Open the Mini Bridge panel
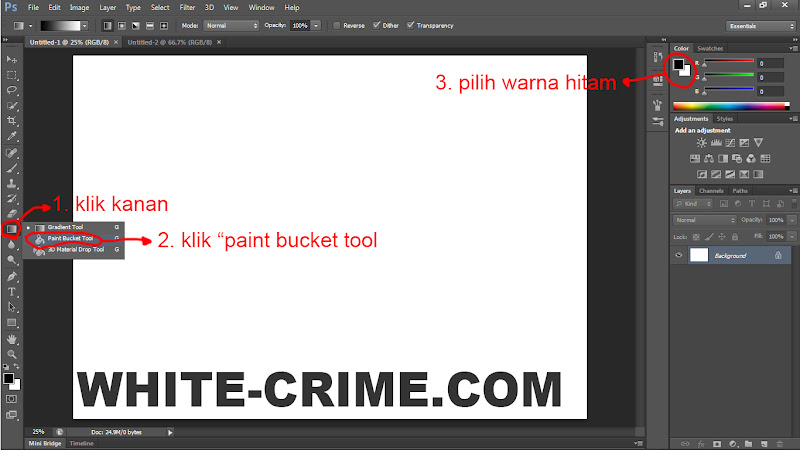The width and height of the screenshot is (800, 450). coord(45,443)
